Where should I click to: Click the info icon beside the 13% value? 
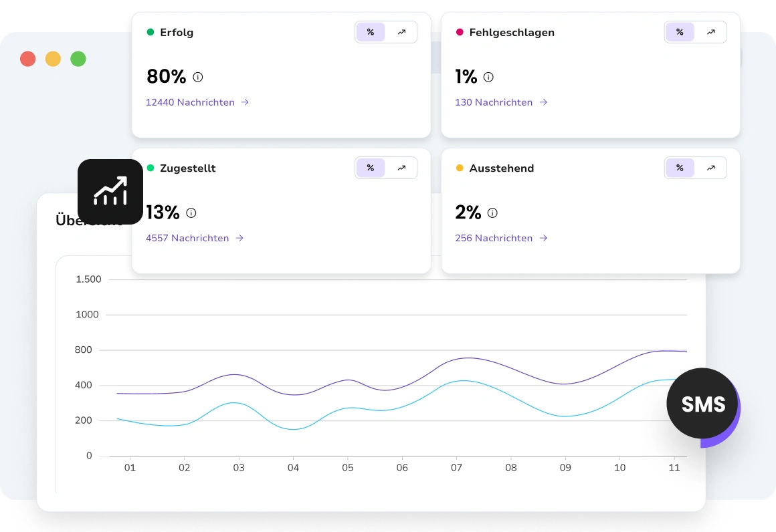tap(191, 213)
